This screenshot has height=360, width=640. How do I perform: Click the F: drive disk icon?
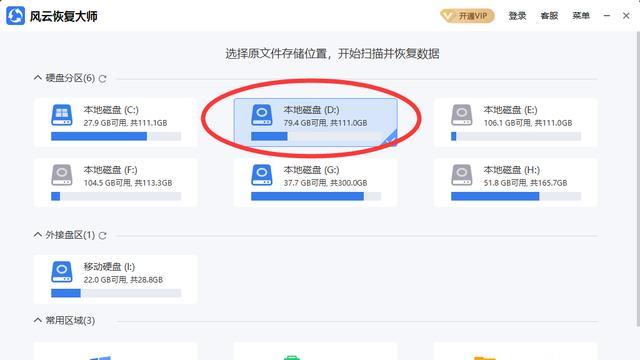pyautogui.click(x=62, y=175)
